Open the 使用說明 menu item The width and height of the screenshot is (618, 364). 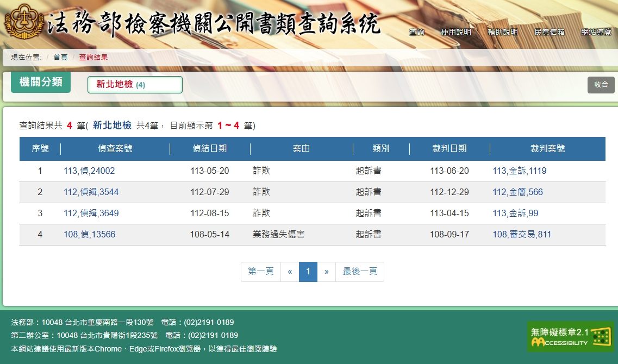click(x=456, y=32)
